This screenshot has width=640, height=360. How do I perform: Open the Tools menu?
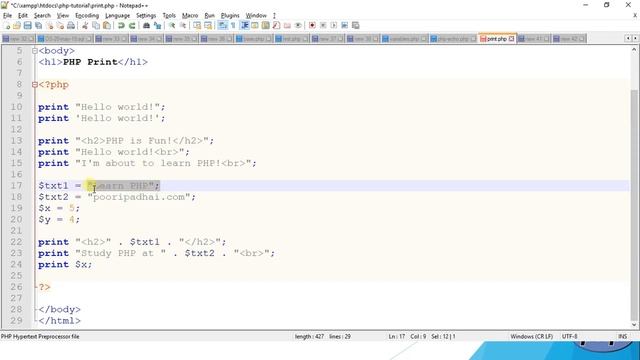point(169,16)
